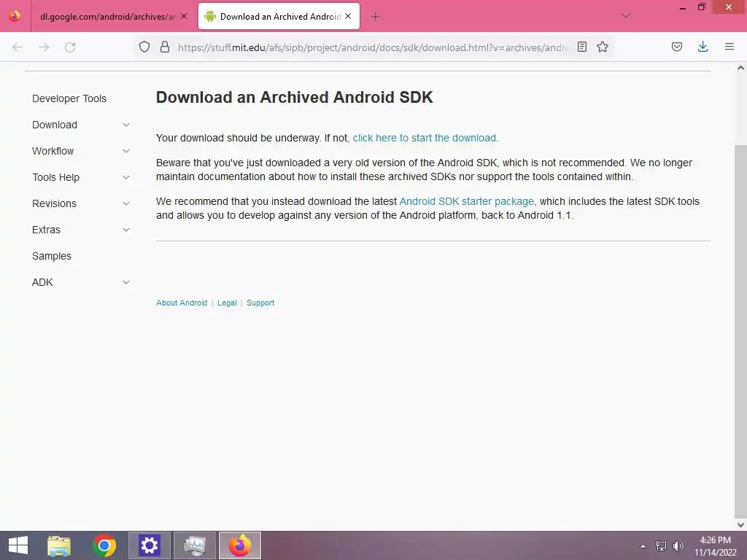Expand the Tools Help section chevron

(126, 177)
